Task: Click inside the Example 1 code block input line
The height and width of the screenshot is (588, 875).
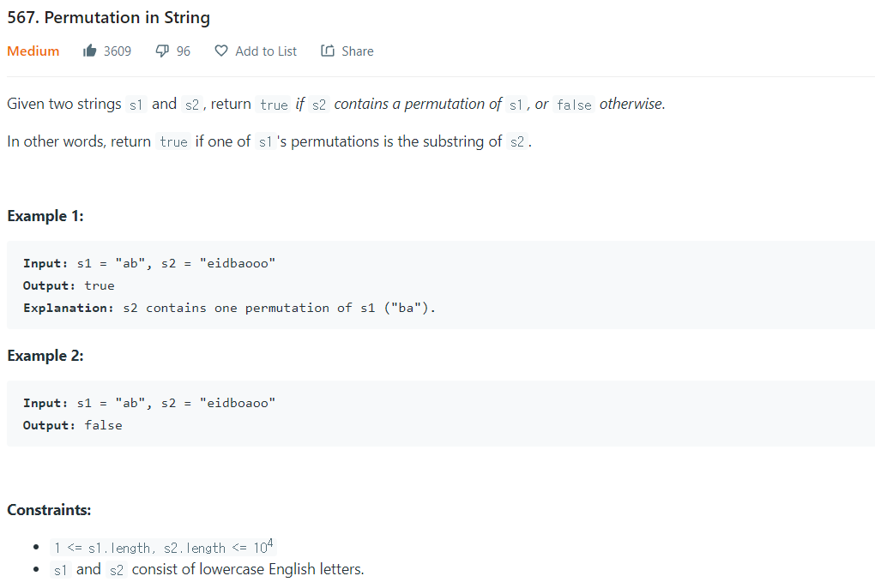Action: (x=149, y=263)
